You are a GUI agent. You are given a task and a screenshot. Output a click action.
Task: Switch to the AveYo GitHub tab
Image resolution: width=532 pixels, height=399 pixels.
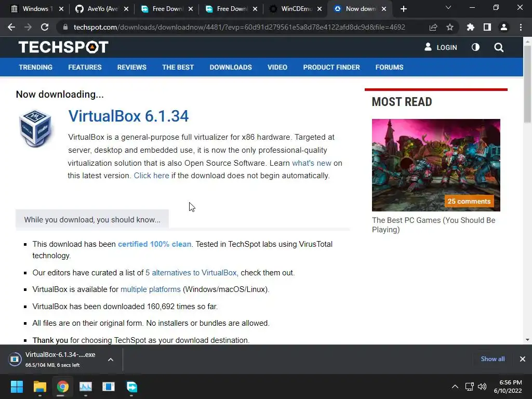click(97, 9)
